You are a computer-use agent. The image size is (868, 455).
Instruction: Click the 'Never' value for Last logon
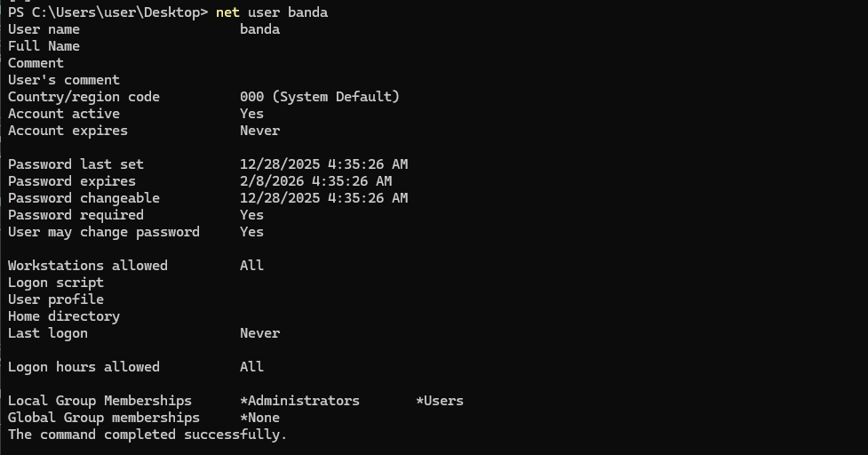coord(259,333)
